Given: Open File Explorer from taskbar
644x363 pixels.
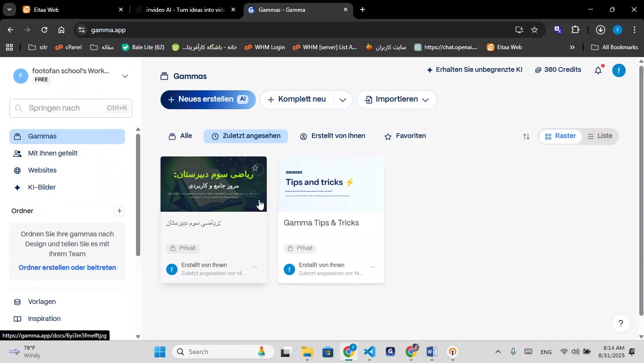Looking at the screenshot, I should tap(307, 352).
